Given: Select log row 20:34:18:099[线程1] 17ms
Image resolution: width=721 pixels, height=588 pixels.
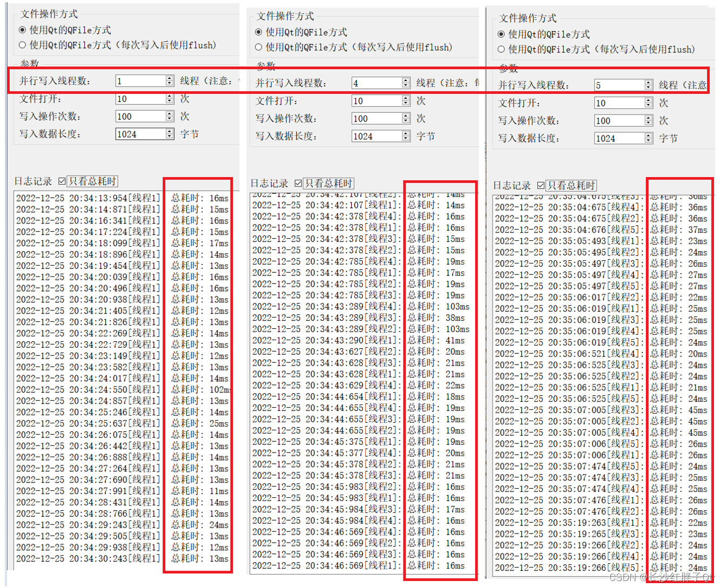Looking at the screenshot, I should [x=122, y=244].
